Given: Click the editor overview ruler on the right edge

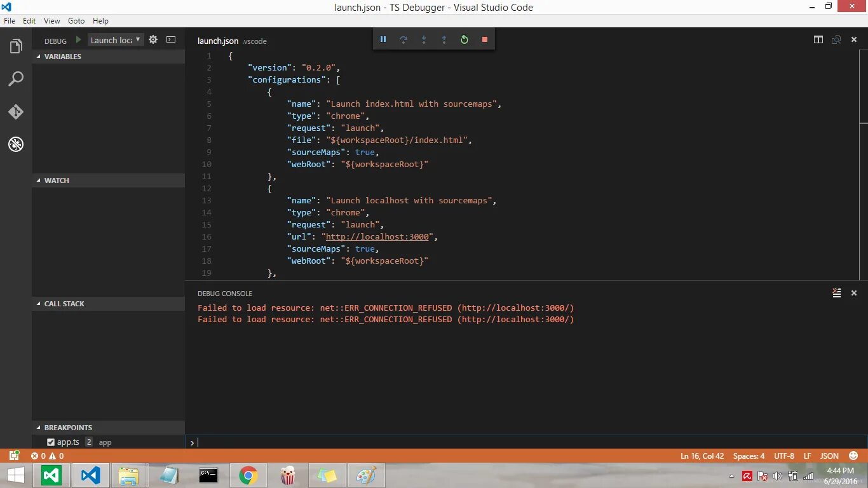Looking at the screenshot, I should pos(864,165).
